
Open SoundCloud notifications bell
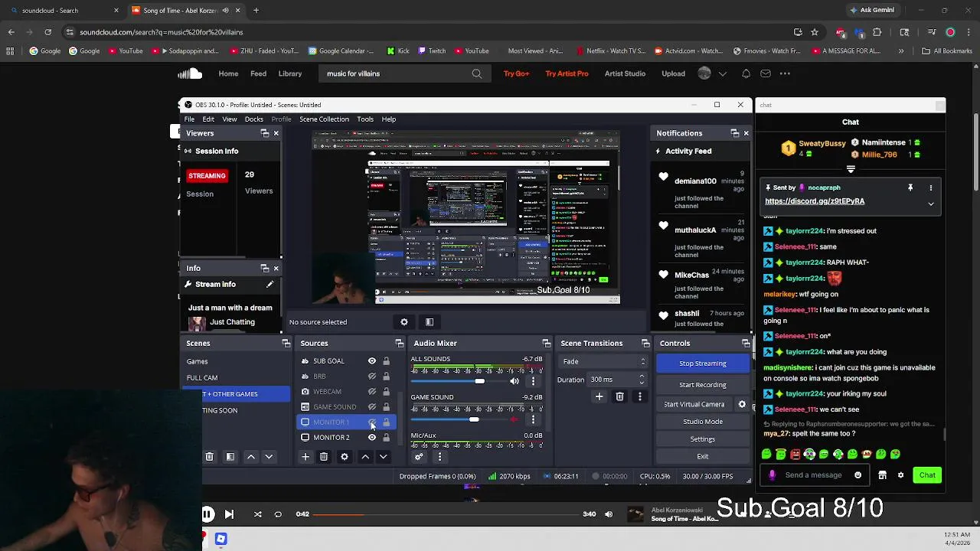pos(746,73)
